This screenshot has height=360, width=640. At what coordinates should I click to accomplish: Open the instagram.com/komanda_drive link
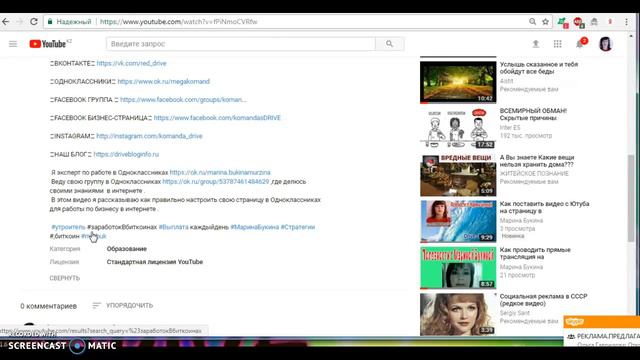[x=149, y=136]
